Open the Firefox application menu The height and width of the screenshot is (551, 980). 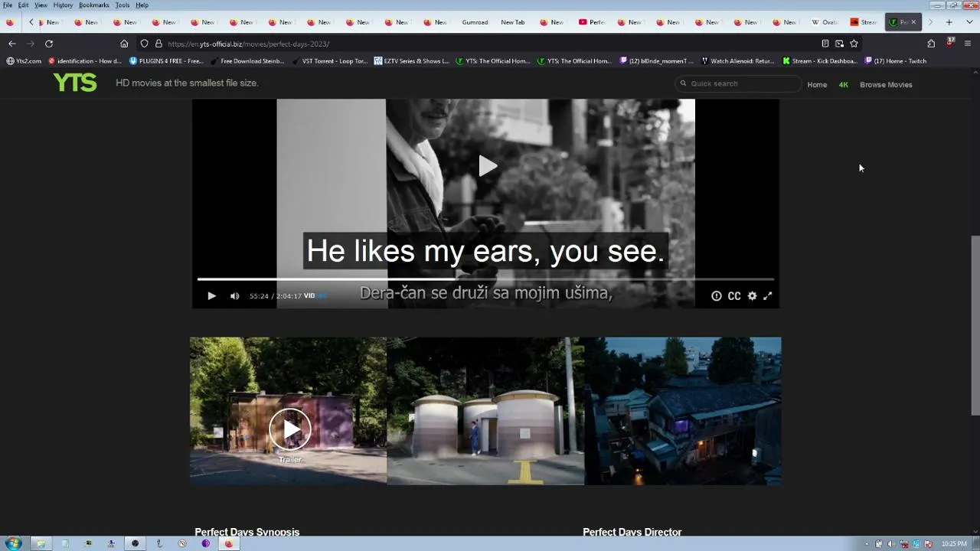[x=968, y=44]
